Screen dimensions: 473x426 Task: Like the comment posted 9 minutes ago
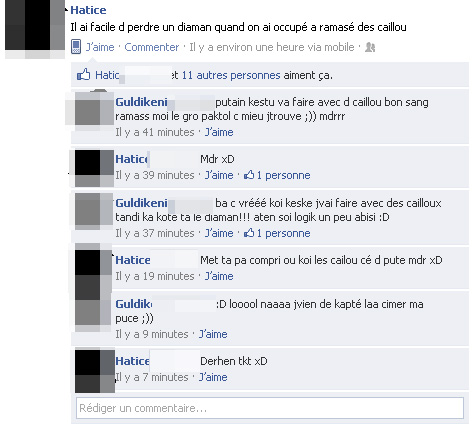(213, 334)
